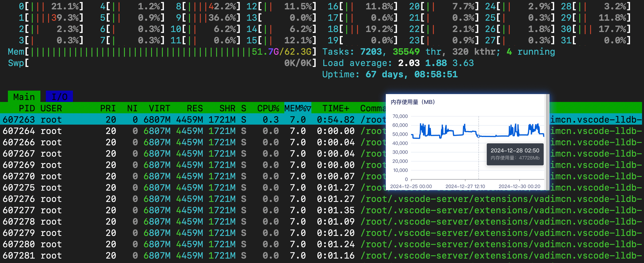Toggle MEM% sort order header

[298, 108]
